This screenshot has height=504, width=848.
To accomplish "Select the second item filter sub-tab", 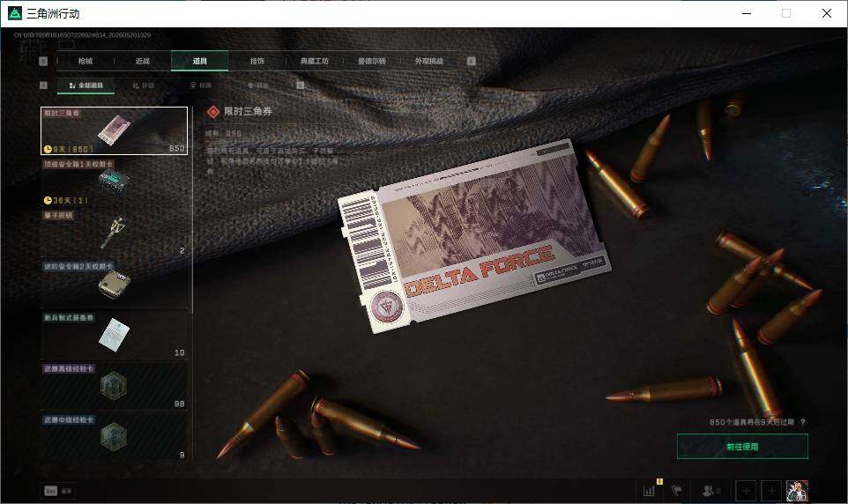I will pos(144,85).
